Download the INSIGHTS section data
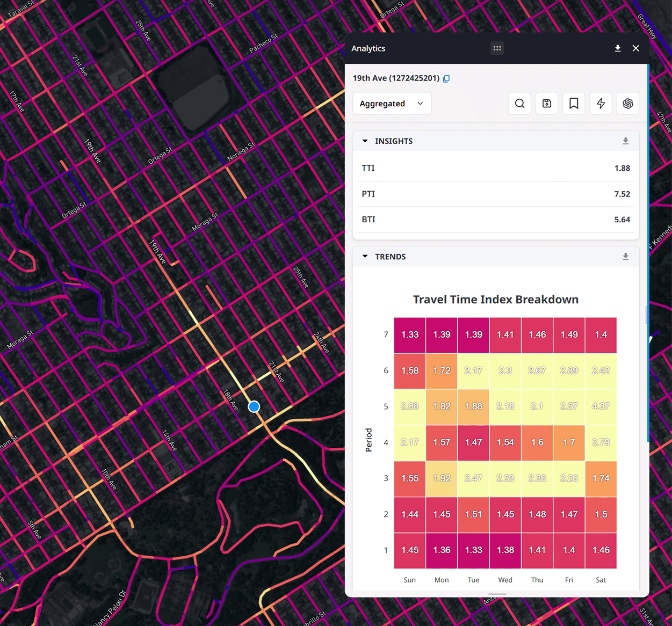 pyautogui.click(x=626, y=141)
